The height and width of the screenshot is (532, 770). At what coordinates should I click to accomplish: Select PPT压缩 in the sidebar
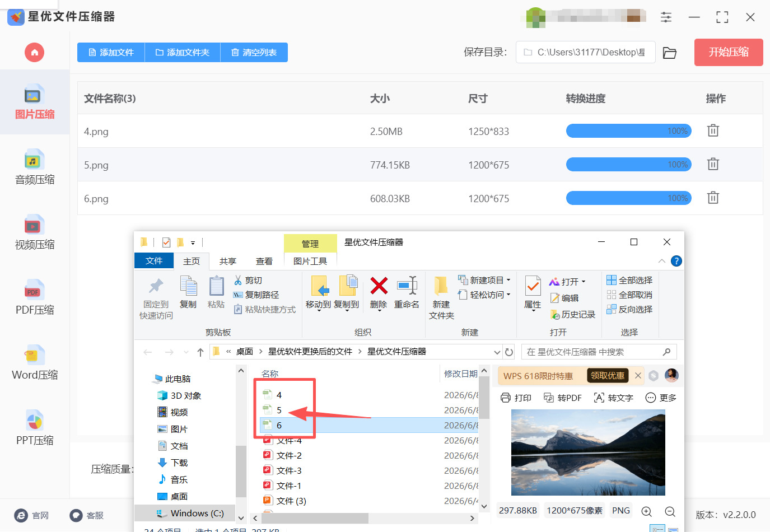coord(35,428)
